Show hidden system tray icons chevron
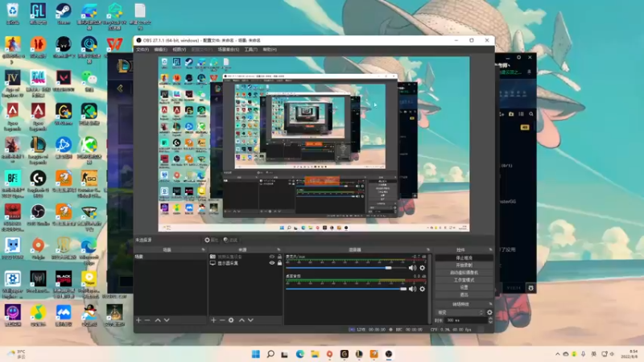 click(x=557, y=354)
